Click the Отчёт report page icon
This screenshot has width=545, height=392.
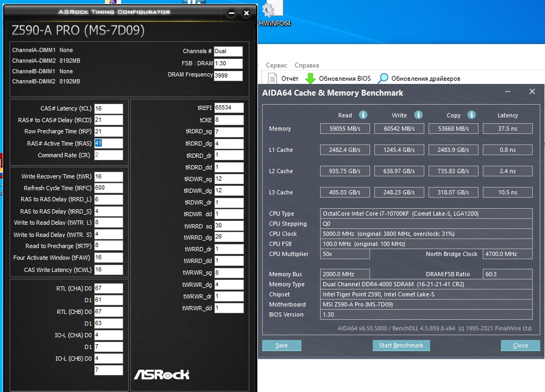point(272,79)
